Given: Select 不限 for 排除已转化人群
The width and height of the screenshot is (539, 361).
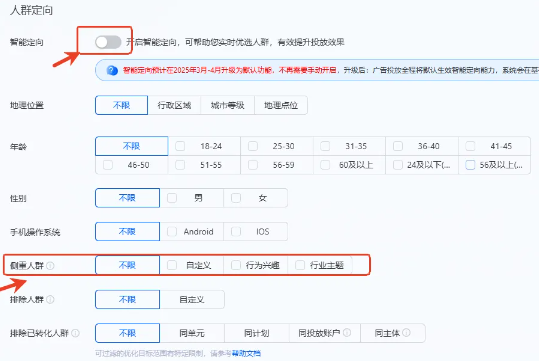Looking at the screenshot, I should (x=128, y=333).
